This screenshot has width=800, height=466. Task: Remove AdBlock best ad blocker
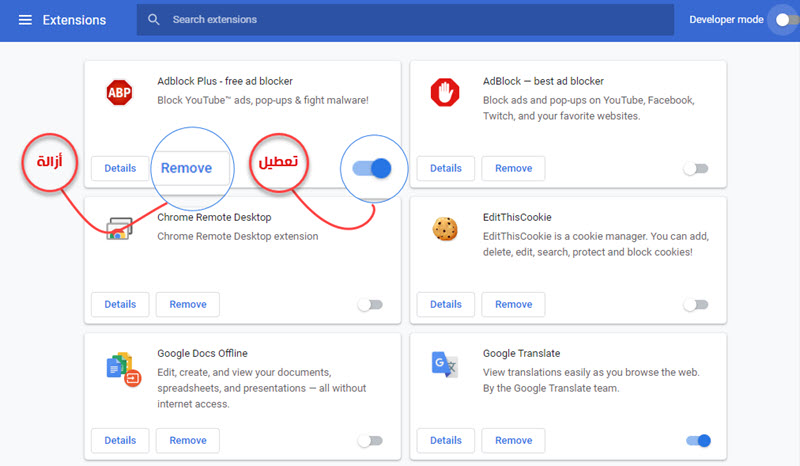coord(513,168)
